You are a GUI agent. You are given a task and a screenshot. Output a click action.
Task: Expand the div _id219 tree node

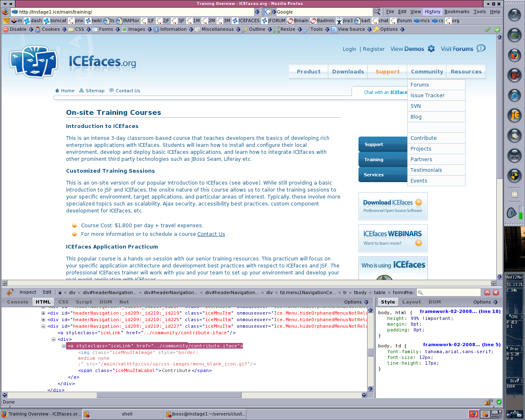point(43,313)
